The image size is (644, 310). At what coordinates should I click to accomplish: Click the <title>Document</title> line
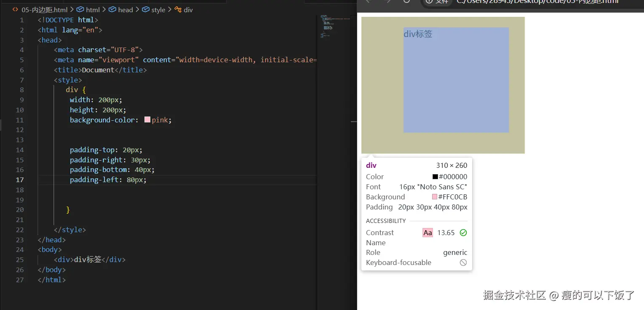[x=100, y=70]
